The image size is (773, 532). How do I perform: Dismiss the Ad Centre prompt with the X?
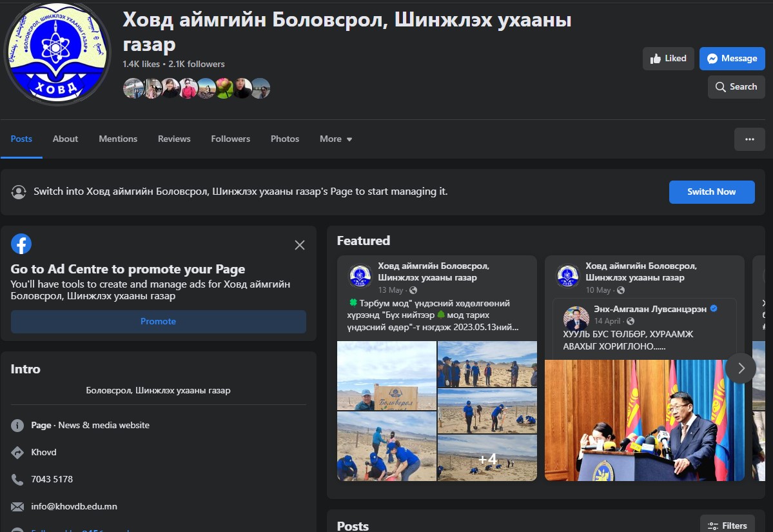coord(299,245)
